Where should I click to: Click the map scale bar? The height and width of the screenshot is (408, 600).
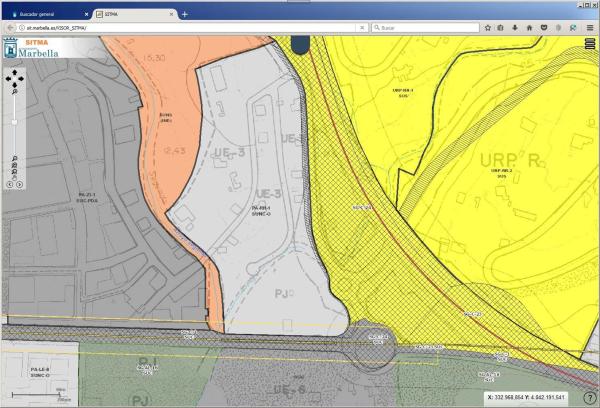coord(39,395)
